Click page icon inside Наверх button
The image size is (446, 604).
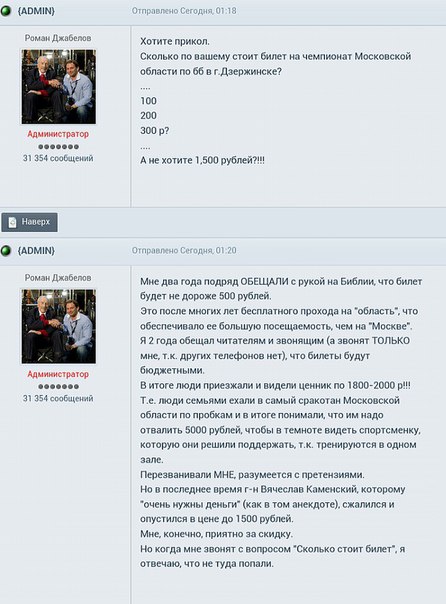[12, 222]
